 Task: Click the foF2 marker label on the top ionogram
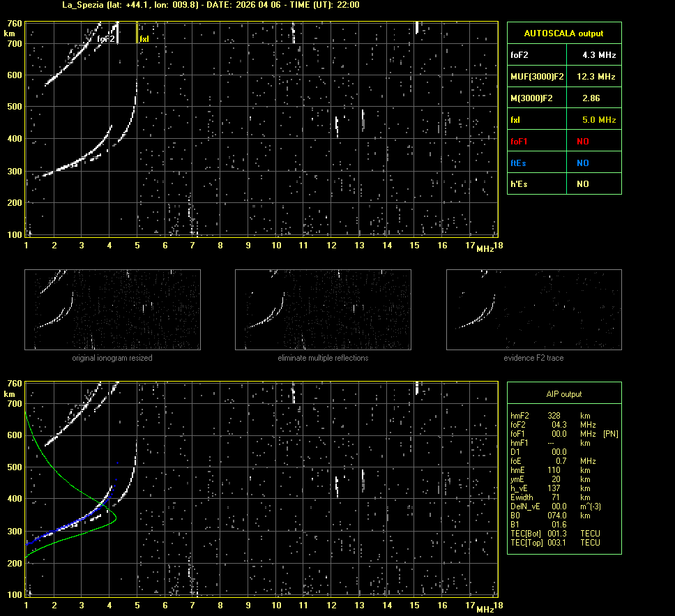click(x=106, y=40)
